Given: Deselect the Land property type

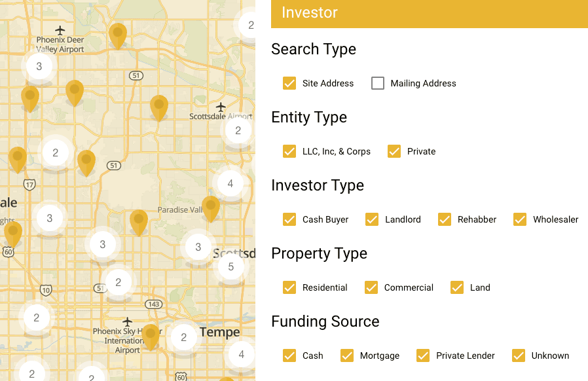Looking at the screenshot, I should click(x=457, y=287).
